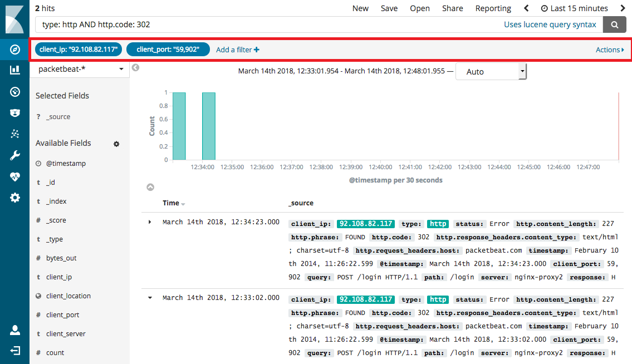The image size is (632, 364).
Task: Click the first histogram bar at 12:33
Action: (x=179, y=126)
